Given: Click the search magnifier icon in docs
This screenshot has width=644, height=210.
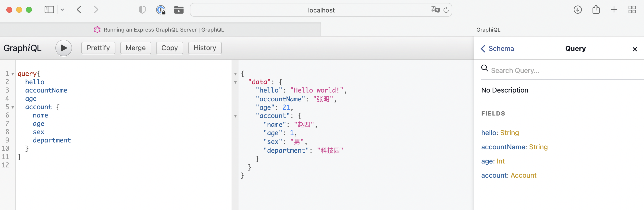Looking at the screenshot, I should [x=484, y=68].
